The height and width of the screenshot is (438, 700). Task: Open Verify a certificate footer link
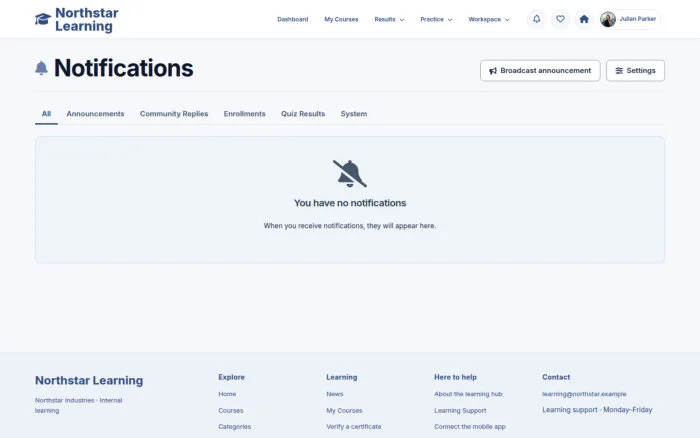point(354,427)
